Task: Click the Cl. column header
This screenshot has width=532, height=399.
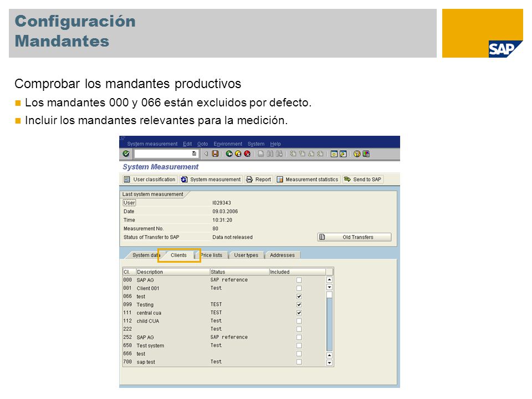Action: pos(129,272)
